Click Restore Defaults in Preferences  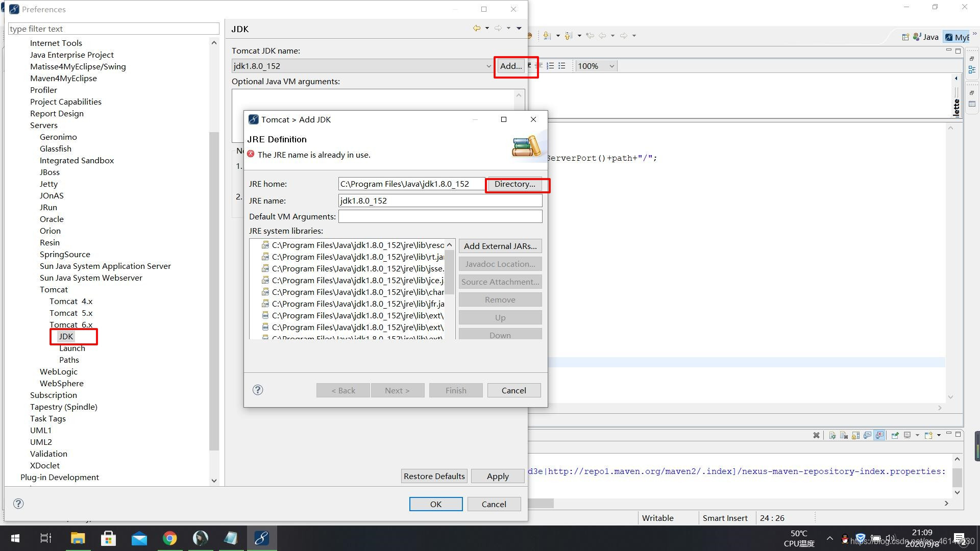(x=434, y=476)
